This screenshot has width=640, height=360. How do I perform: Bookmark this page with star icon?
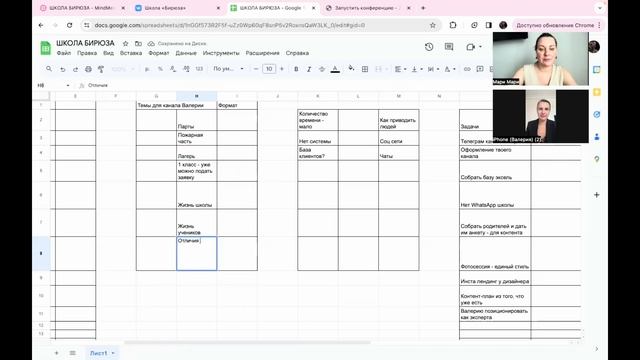coord(433,25)
